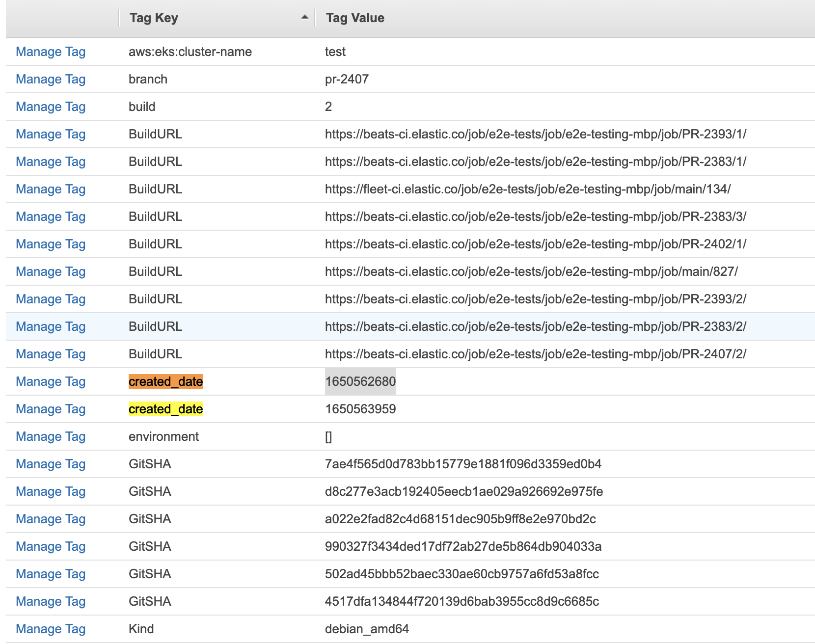Open Manage Tag for GitSHA 4517dfa1 row

pos(51,601)
